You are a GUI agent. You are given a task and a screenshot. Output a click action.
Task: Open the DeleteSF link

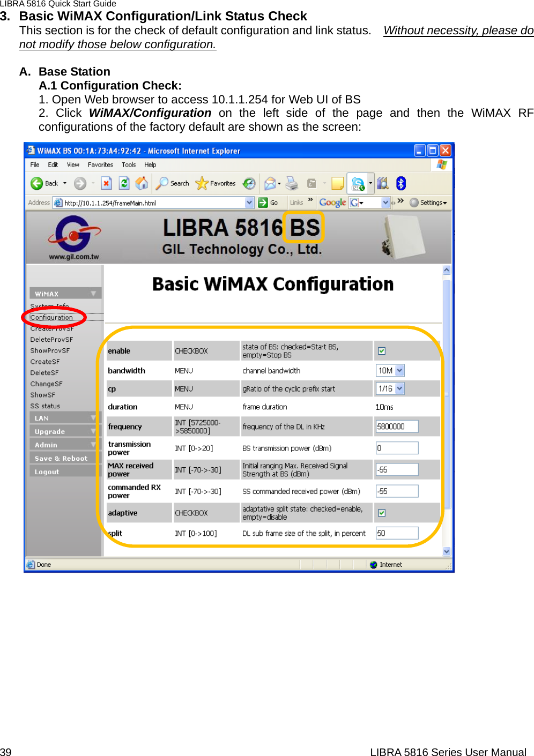(x=44, y=373)
